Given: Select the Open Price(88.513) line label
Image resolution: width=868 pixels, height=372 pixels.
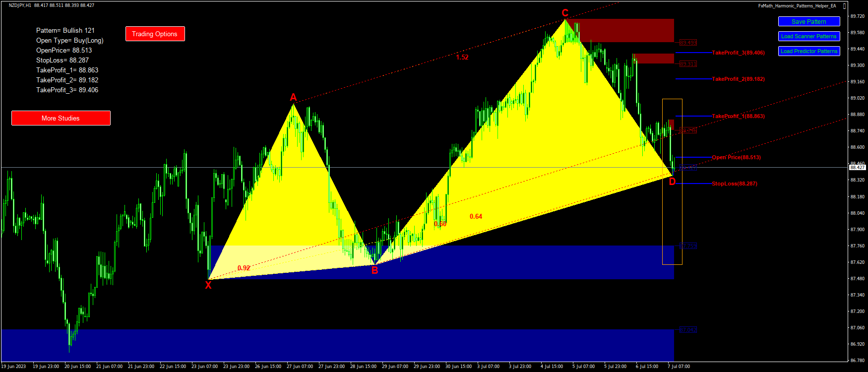Looking at the screenshot, I should [x=736, y=157].
